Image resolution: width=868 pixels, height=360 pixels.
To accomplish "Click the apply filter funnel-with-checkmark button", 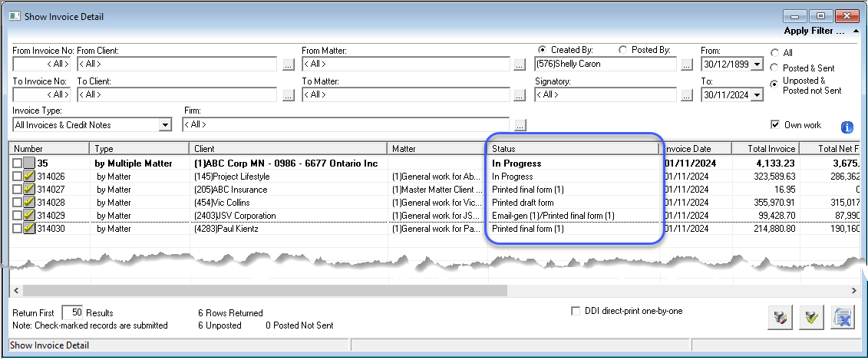I will (x=813, y=318).
